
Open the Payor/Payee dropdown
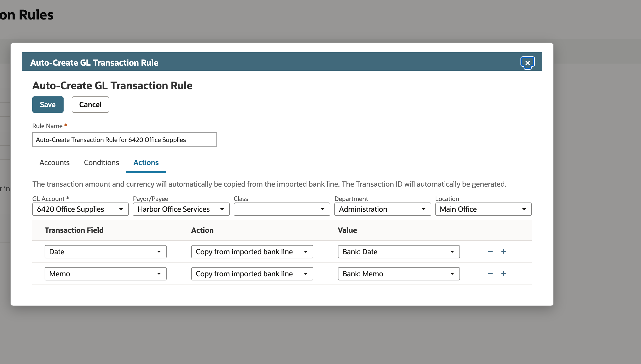(181, 209)
